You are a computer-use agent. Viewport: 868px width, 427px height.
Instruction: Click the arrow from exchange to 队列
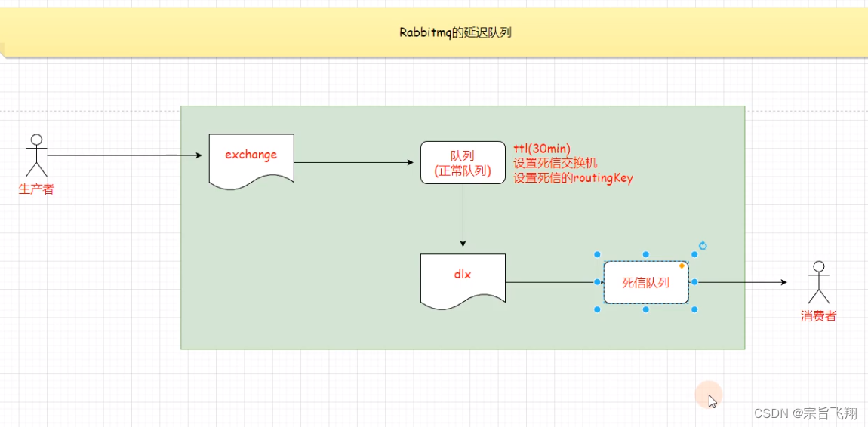coord(354,163)
